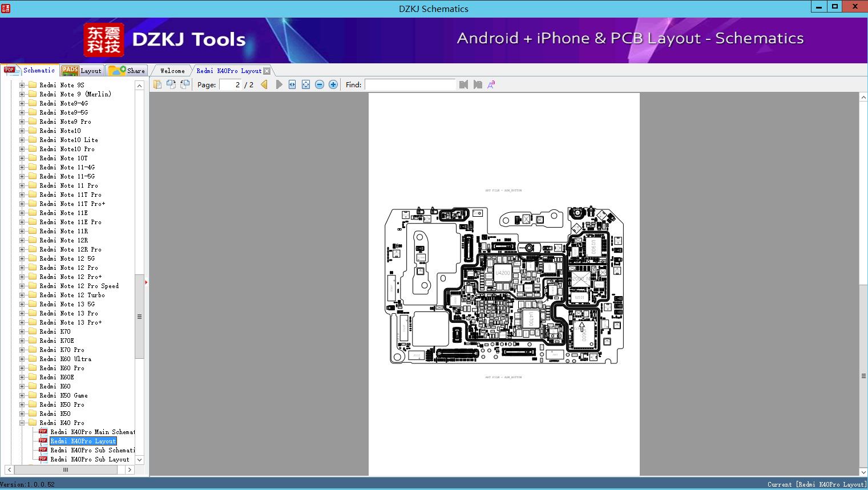Toggle the match case search icon

point(491,84)
